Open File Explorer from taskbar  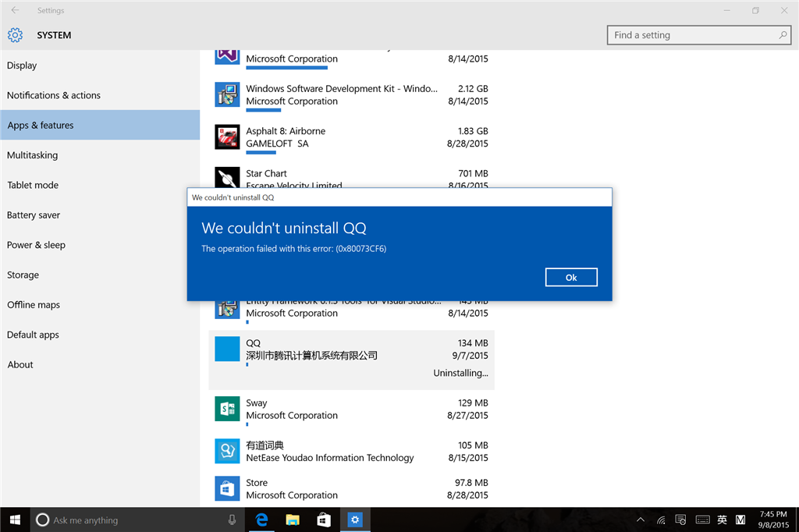(293, 520)
